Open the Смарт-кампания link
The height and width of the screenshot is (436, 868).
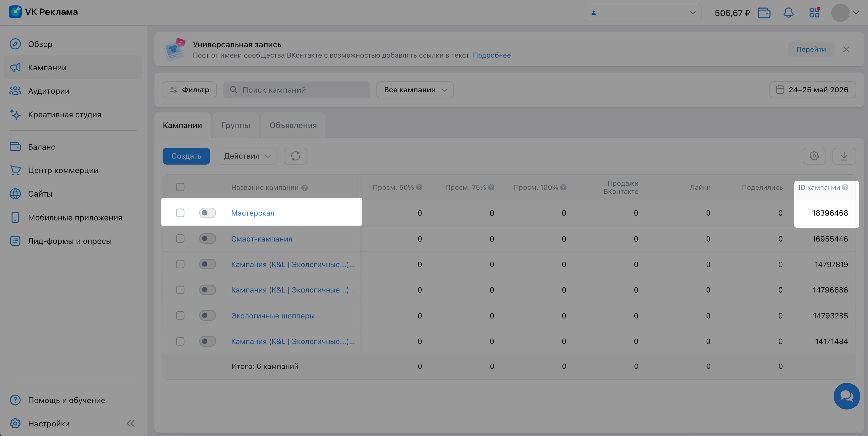coord(261,239)
